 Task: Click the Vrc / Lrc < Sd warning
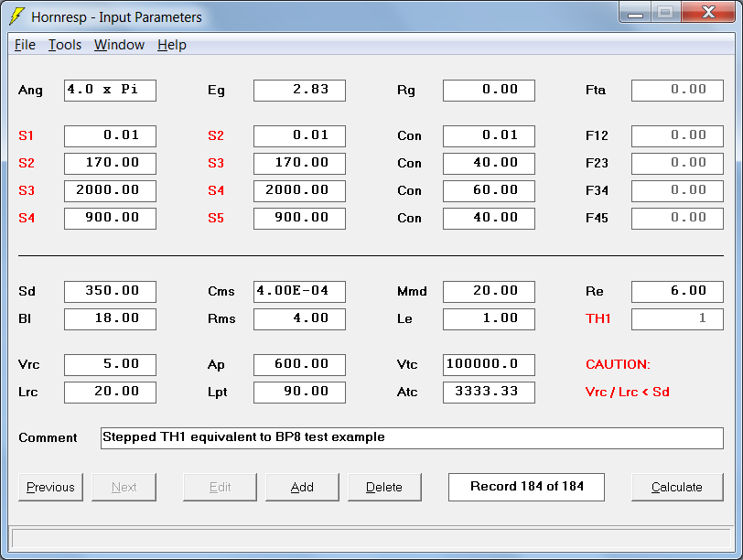click(628, 392)
